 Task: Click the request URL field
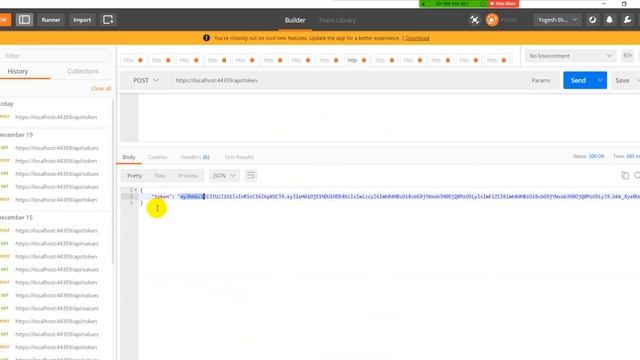[x=347, y=80]
